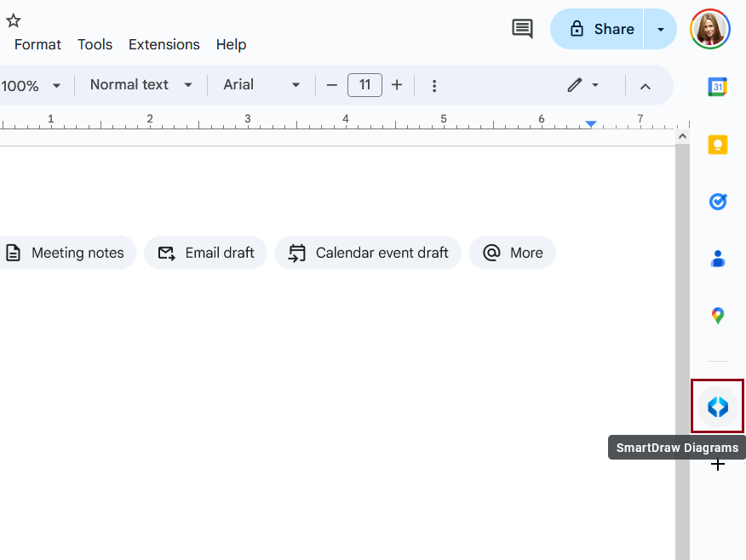This screenshot has height=560, width=746.
Task: Open the More smart chips menu
Action: [512, 253]
